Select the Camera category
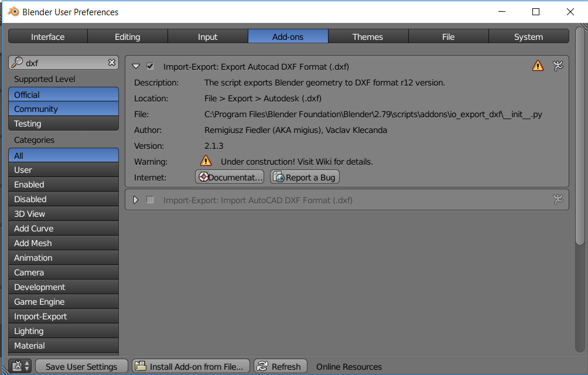Image resolution: width=588 pixels, height=375 pixels. pyautogui.click(x=63, y=272)
